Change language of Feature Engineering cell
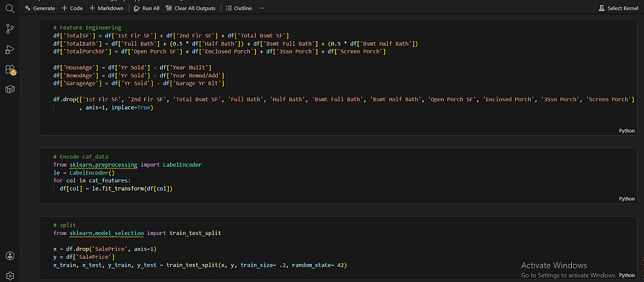Viewport: 644px width, 282px height. pyautogui.click(x=627, y=130)
